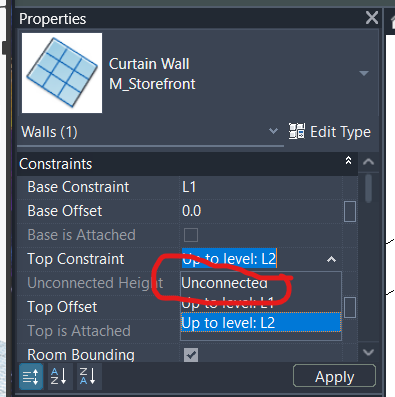Image resolution: width=395 pixels, height=397 pixels.
Task: Sort properties A to Z
Action: (x=59, y=377)
